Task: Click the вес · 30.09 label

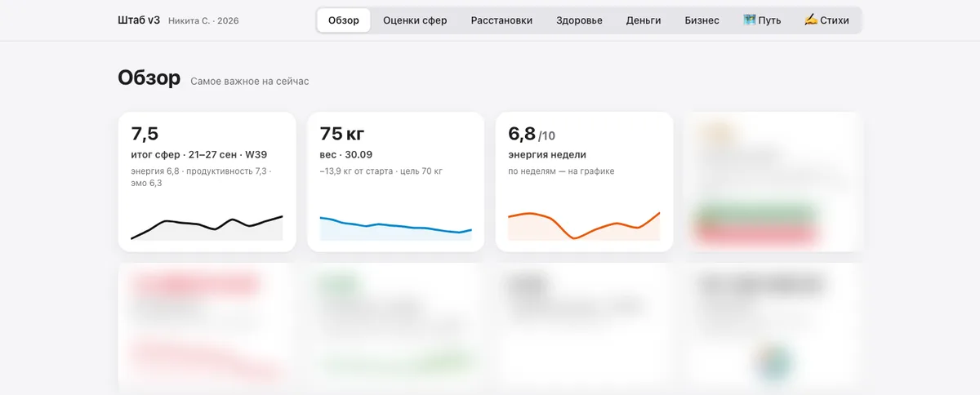Action: [x=346, y=155]
